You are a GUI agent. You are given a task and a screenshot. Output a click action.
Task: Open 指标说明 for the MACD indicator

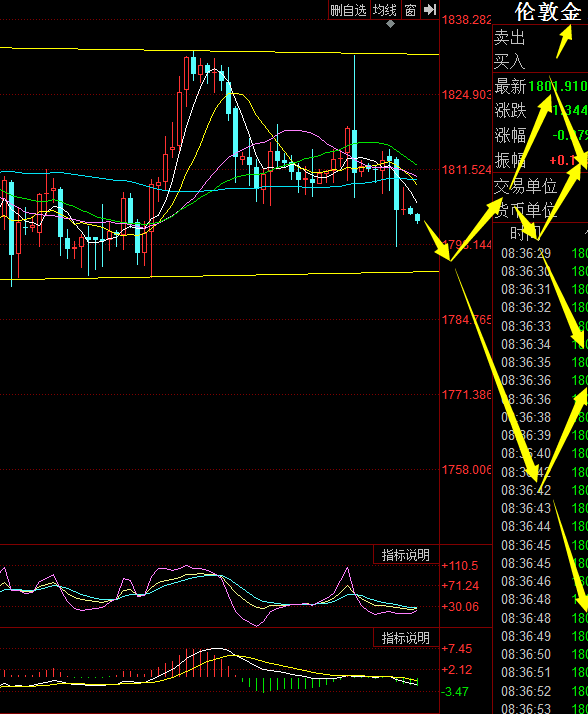[x=405, y=638]
